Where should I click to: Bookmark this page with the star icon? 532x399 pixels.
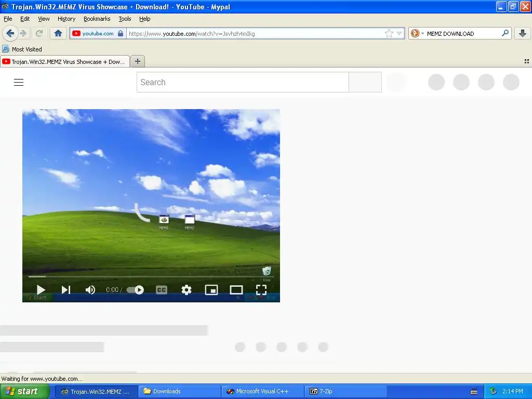(x=389, y=33)
